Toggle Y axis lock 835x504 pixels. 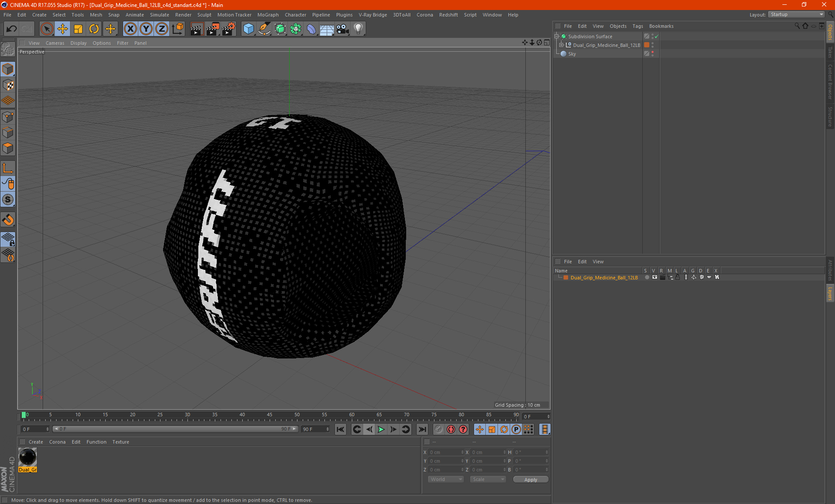coord(146,29)
